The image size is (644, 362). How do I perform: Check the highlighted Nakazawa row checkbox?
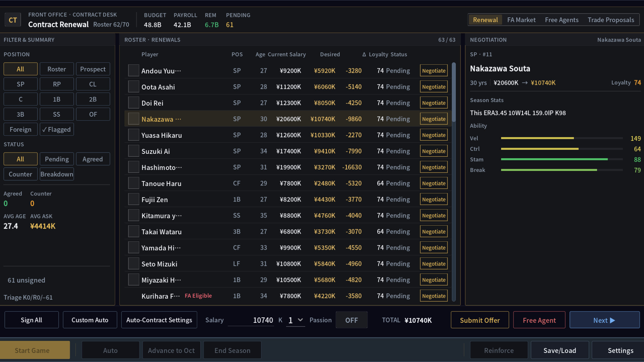[x=133, y=119]
